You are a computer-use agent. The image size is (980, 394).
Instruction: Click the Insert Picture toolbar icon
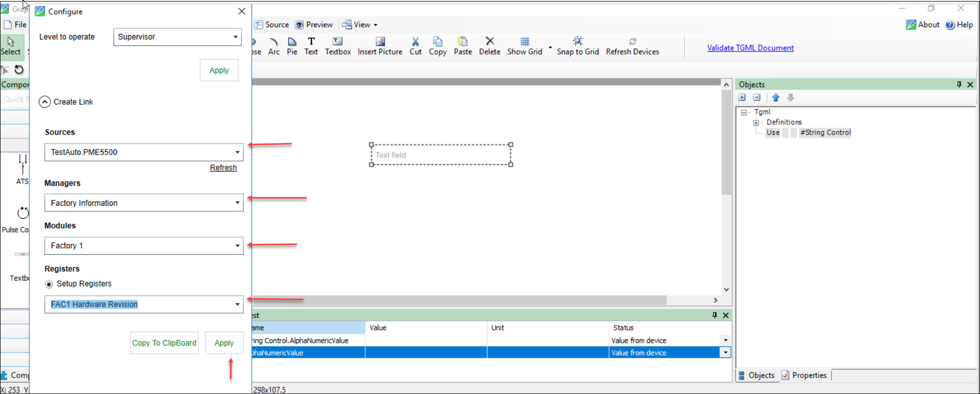pos(380,42)
